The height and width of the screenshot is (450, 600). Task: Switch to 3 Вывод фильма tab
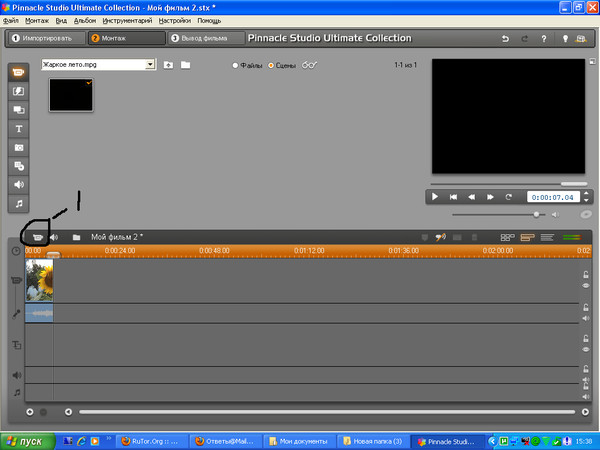pyautogui.click(x=206, y=38)
